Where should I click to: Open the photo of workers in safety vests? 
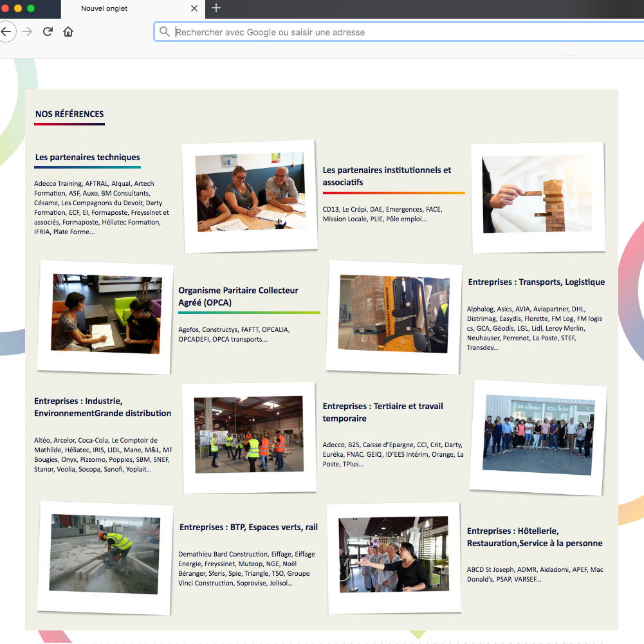[x=249, y=437]
